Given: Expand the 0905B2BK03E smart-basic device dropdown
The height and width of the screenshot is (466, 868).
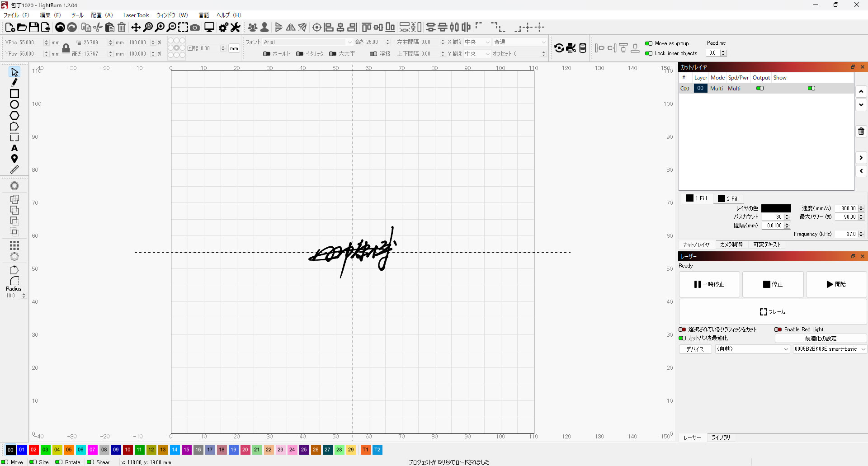Looking at the screenshot, I should (x=830, y=349).
